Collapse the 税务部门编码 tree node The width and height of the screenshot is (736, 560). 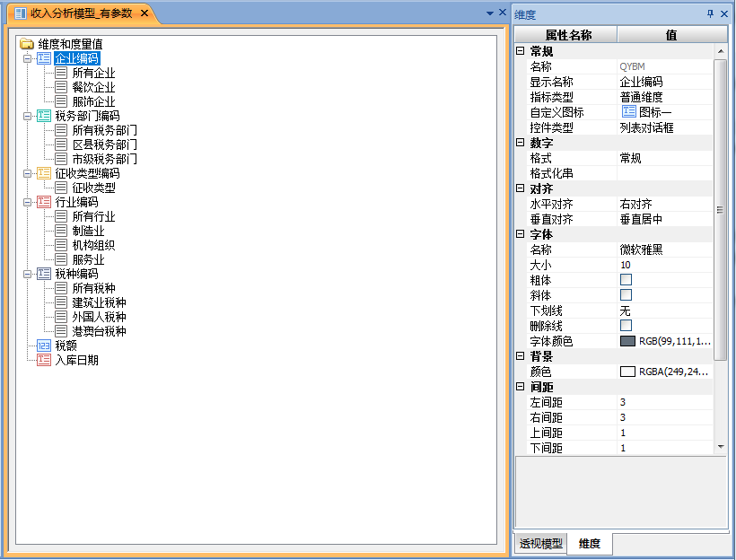28,116
